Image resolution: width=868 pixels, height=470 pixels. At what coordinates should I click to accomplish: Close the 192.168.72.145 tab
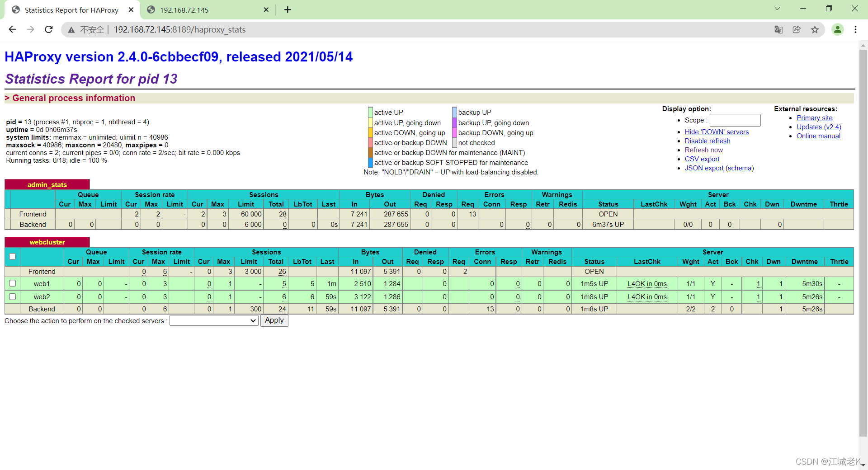(x=266, y=10)
